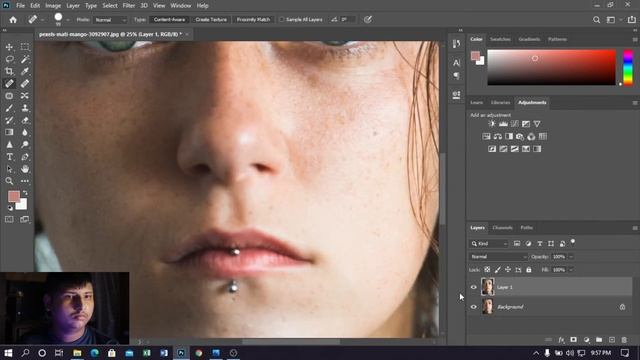The image size is (640, 360).
Task: Select the Eyedropper tool
Action: coord(25,71)
